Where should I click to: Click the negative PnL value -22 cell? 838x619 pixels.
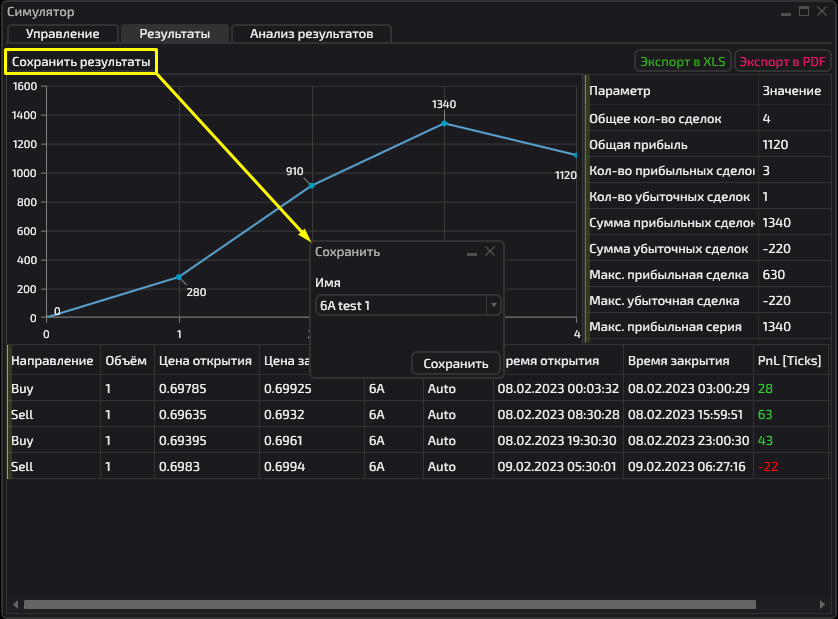790,467
